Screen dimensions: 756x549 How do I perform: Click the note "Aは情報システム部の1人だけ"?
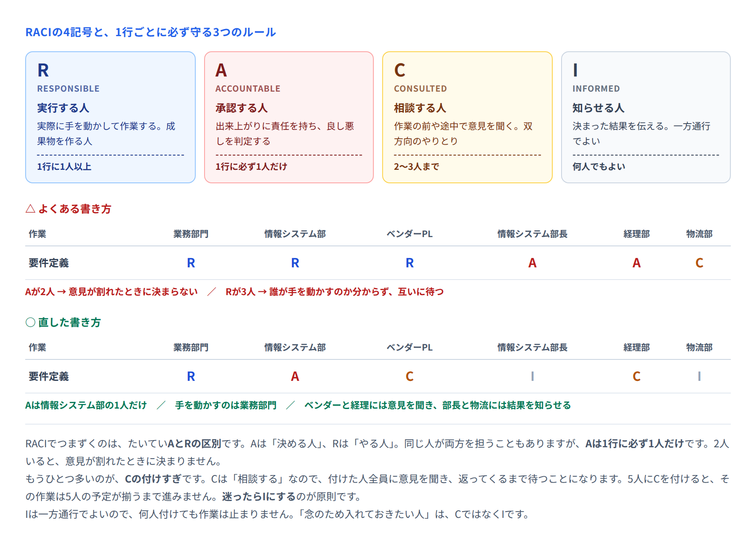[x=86, y=405]
